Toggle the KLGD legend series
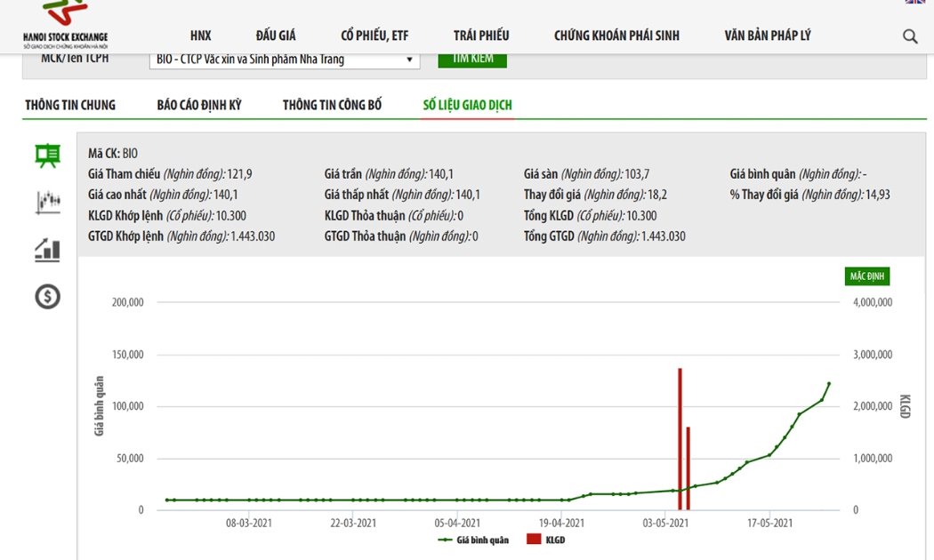The width and height of the screenshot is (934, 560). pos(546,540)
